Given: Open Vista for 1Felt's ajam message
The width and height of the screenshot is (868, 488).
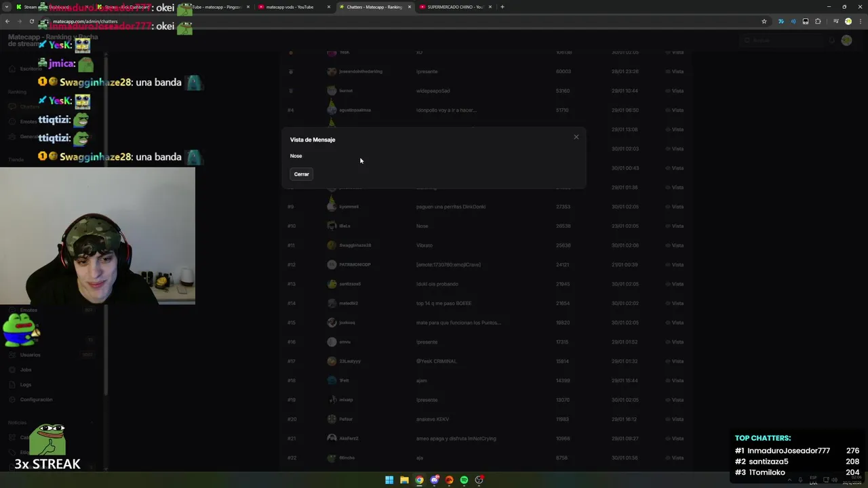Looking at the screenshot, I should (674, 380).
